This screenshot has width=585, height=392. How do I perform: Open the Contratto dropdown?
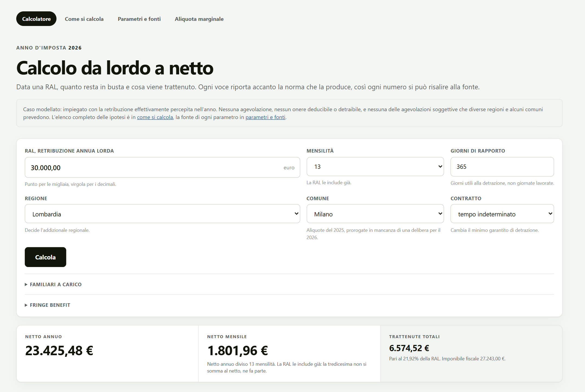[502, 214]
